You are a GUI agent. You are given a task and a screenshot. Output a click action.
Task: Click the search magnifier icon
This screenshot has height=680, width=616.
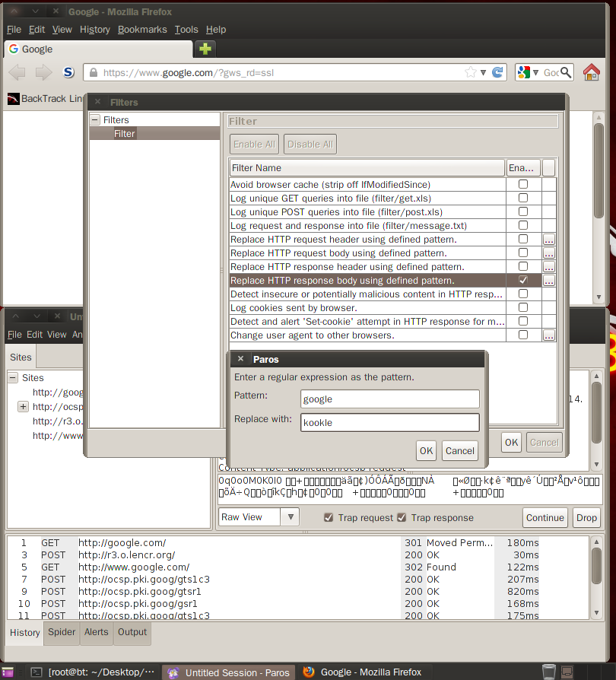[x=566, y=72]
